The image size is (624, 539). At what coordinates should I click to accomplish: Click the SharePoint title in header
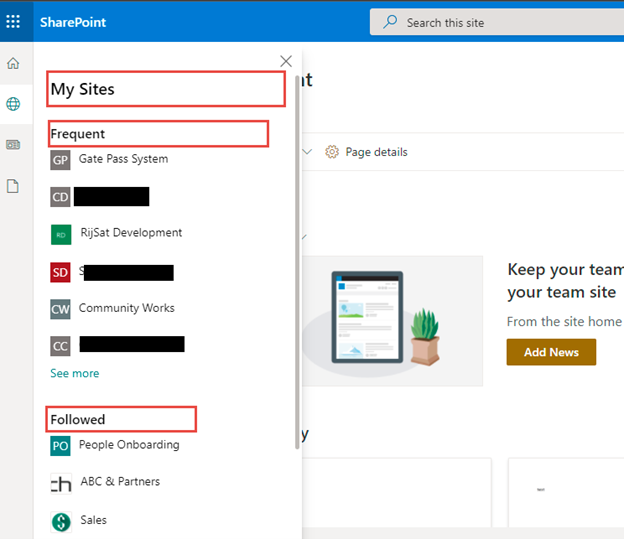point(73,22)
